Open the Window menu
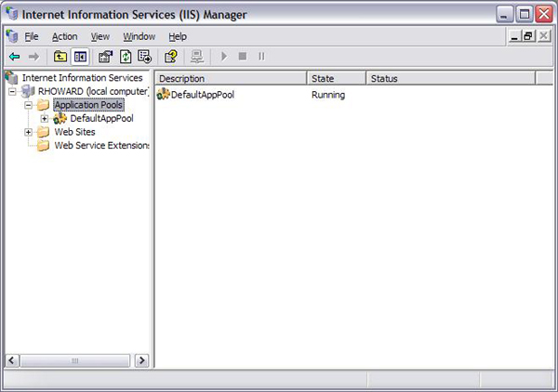 [x=139, y=36]
